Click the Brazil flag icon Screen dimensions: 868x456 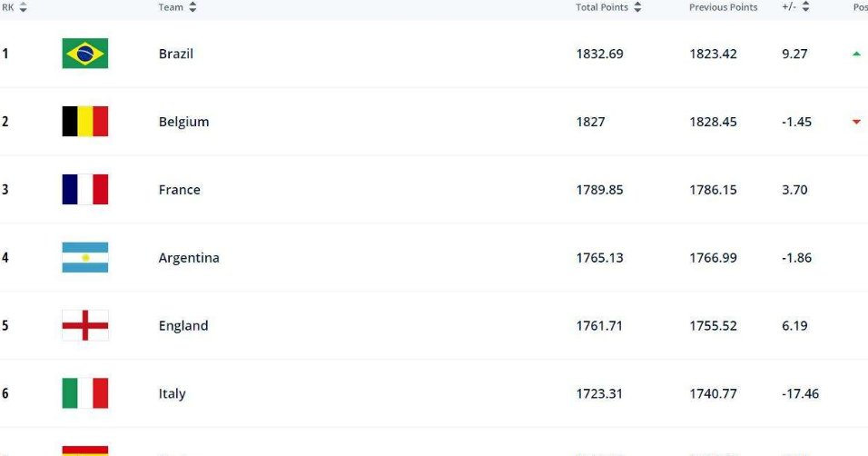click(x=84, y=54)
